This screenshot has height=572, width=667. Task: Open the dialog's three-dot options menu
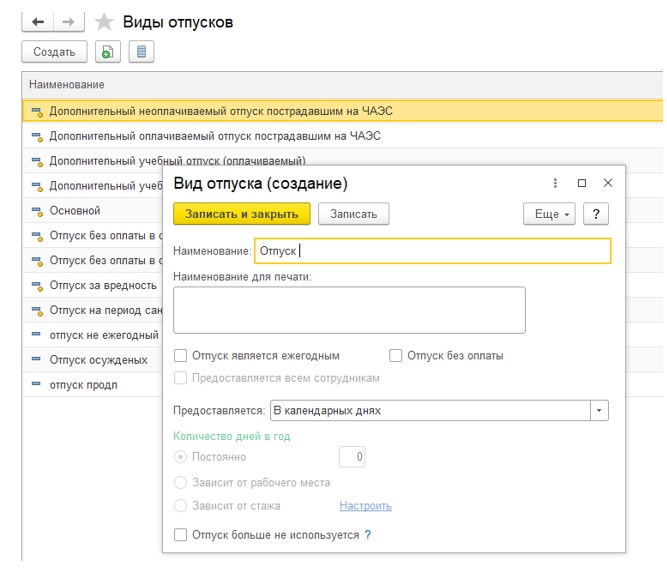[555, 183]
